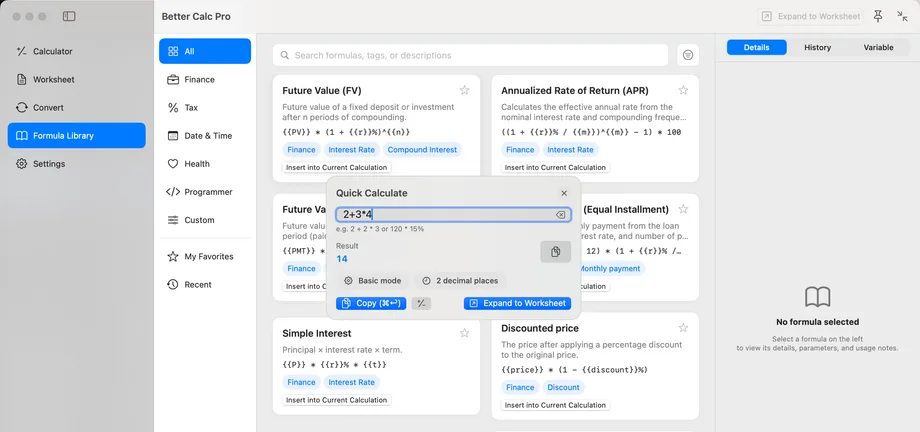Switch to the Details tab

[x=756, y=48]
